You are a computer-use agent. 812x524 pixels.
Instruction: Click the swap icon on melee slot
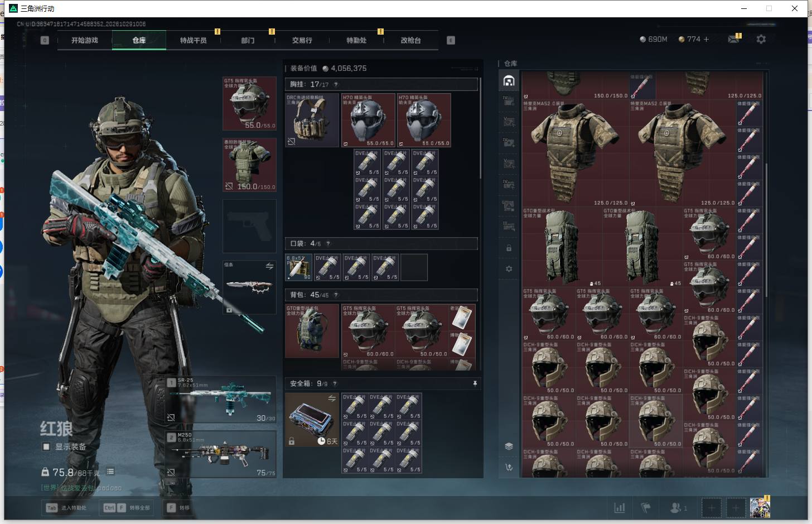(x=269, y=266)
